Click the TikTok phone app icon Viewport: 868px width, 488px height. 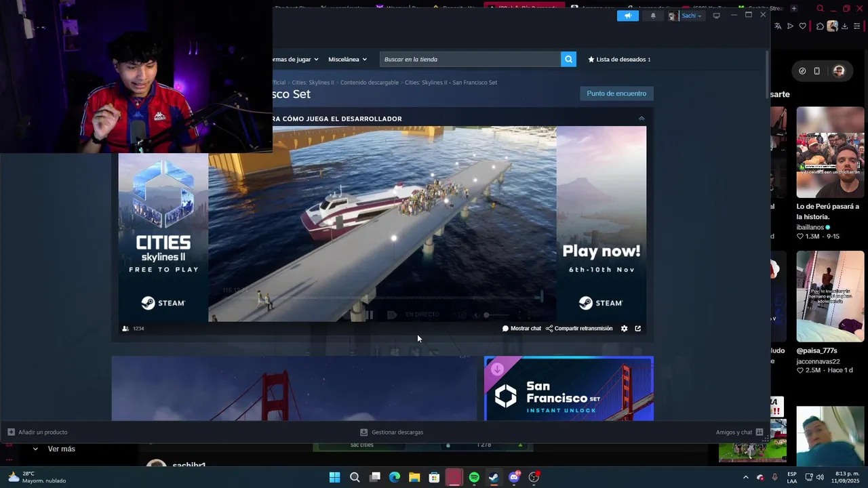point(817,71)
